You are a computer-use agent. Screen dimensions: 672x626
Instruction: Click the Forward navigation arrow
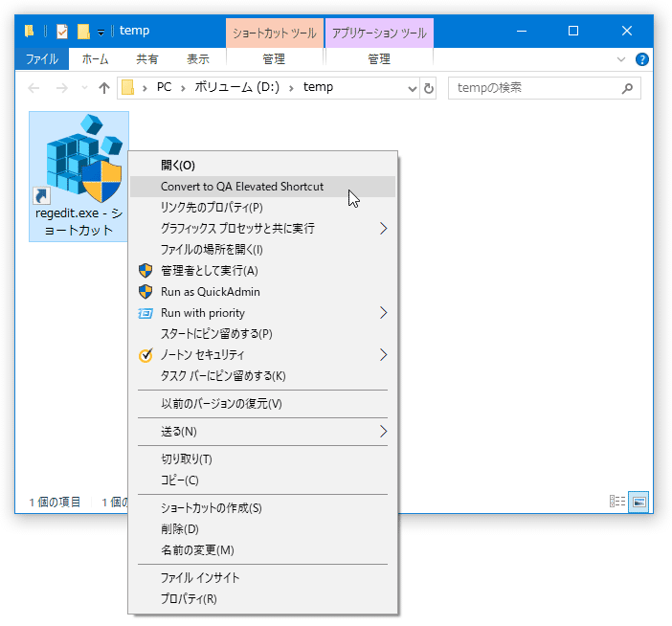pyautogui.click(x=62, y=88)
